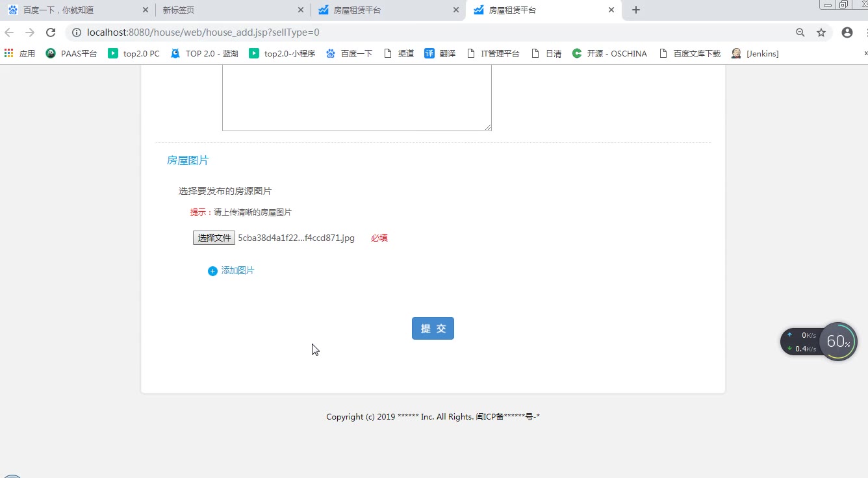Image resolution: width=868 pixels, height=478 pixels.
Task: Click the site info icon in address bar
Action: pyautogui.click(x=76, y=32)
